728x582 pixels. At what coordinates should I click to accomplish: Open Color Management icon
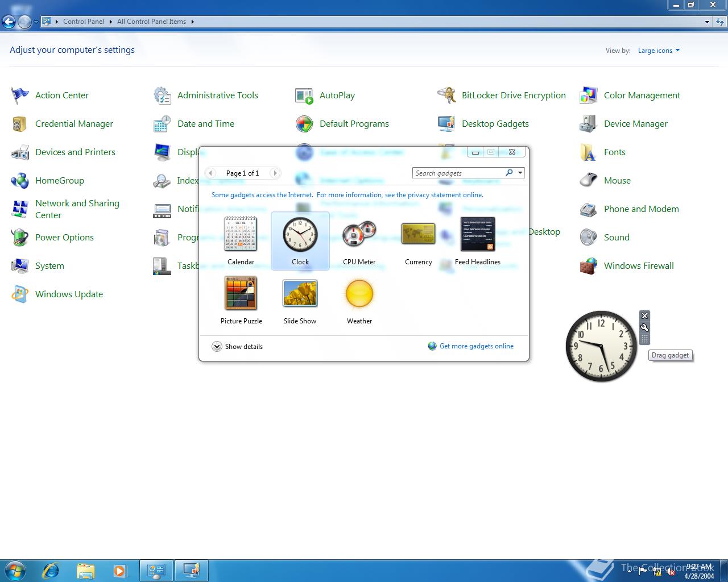[589, 95]
